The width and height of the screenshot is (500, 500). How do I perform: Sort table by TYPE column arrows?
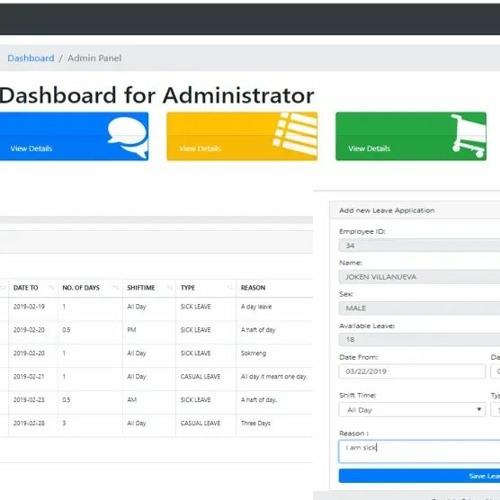click(230, 288)
